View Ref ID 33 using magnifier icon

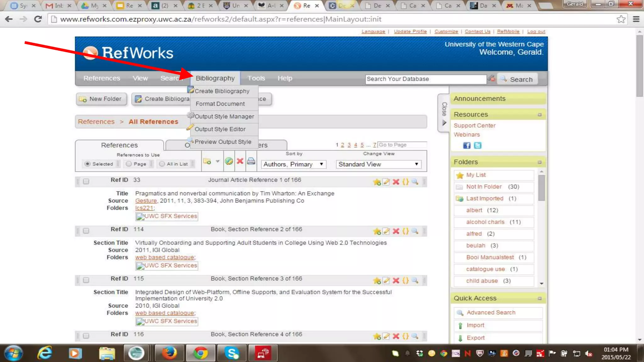(415, 182)
